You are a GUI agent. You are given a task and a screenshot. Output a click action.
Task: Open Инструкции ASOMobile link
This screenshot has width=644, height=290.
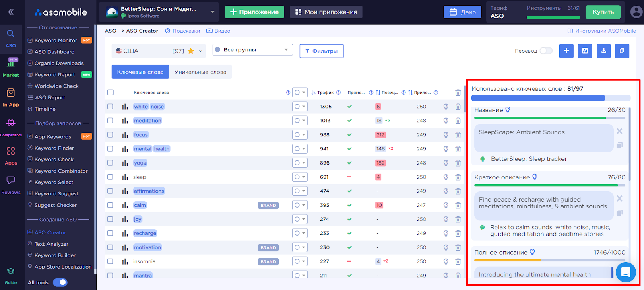pos(602,31)
